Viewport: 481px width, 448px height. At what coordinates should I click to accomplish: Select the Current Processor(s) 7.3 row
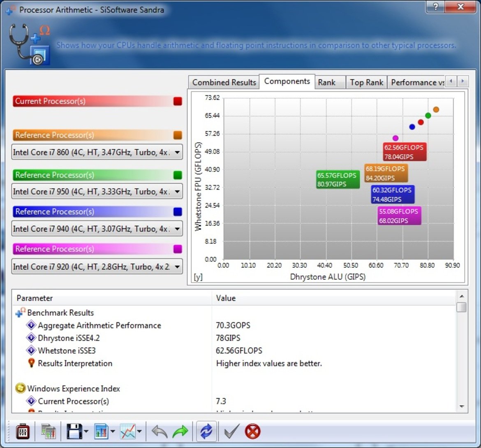pos(234,401)
